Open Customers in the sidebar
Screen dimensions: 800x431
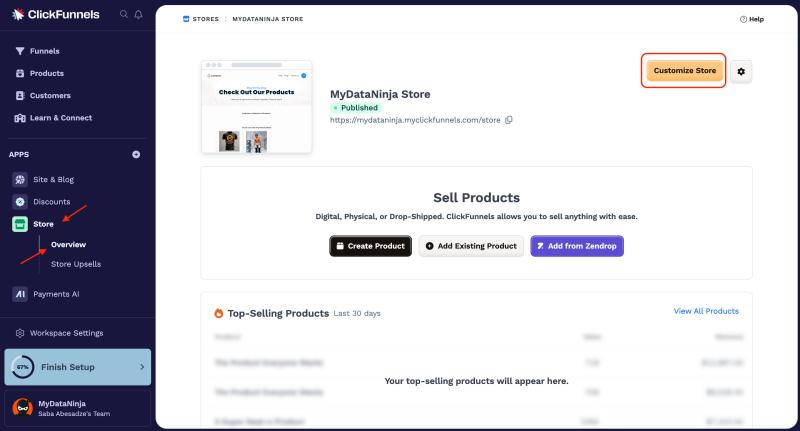(51, 95)
